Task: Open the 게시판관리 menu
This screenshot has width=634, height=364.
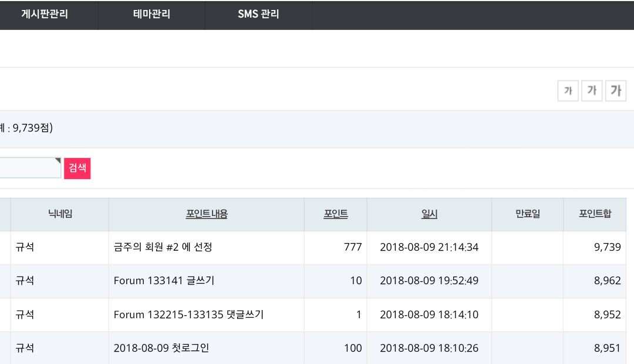Action: (x=45, y=15)
